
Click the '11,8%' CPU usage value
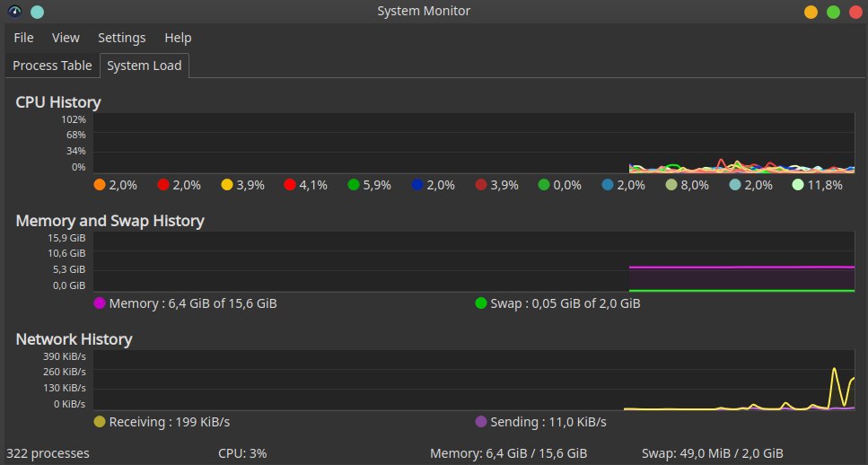826,185
